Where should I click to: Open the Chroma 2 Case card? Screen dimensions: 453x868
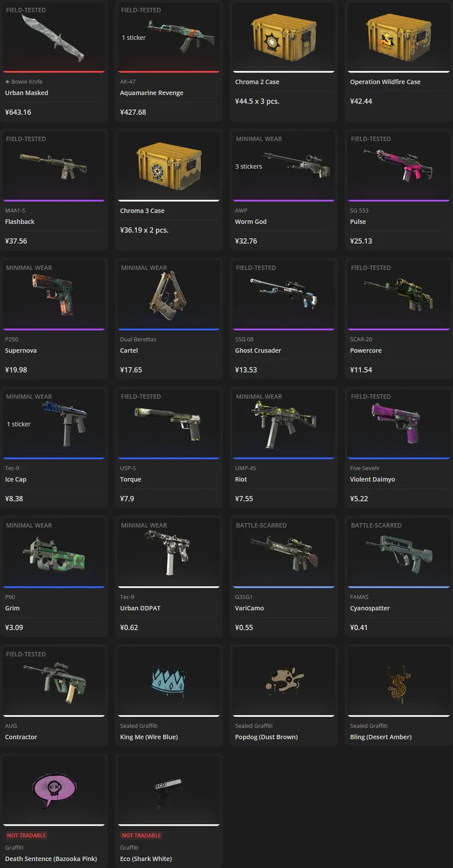(x=284, y=61)
